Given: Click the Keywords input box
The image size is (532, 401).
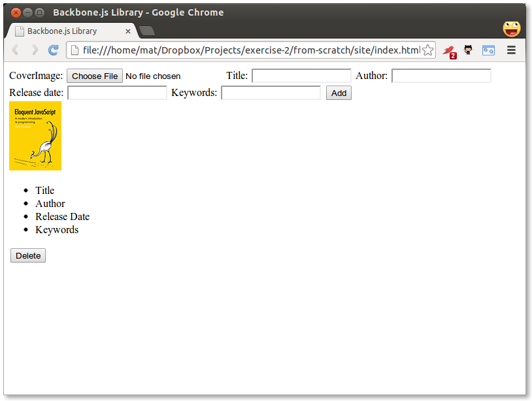Looking at the screenshot, I should [271, 93].
